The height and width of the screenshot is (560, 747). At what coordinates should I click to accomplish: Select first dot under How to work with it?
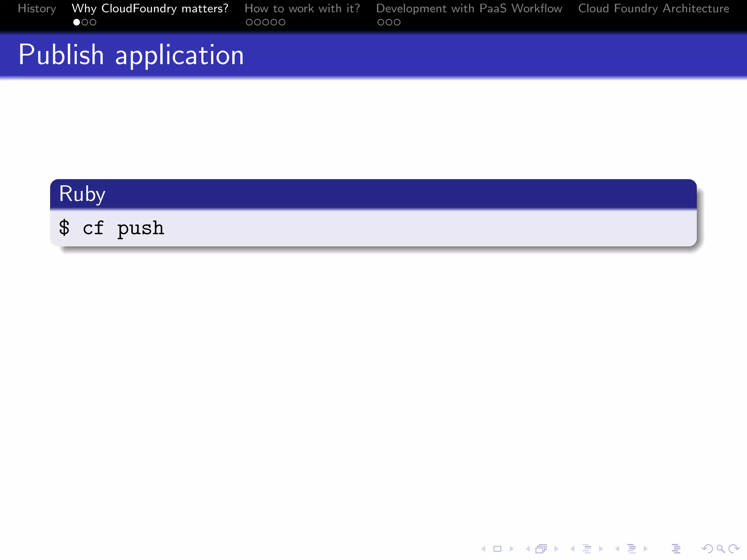point(249,22)
